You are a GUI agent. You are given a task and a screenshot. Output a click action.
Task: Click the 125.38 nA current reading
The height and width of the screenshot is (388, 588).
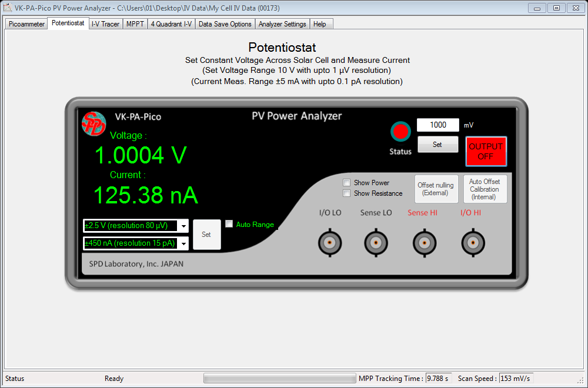tap(145, 195)
